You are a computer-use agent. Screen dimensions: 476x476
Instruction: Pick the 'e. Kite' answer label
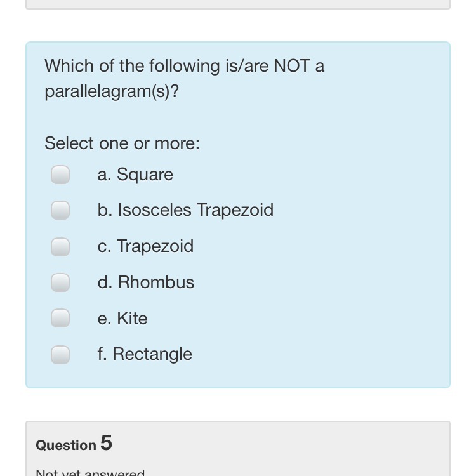122,318
